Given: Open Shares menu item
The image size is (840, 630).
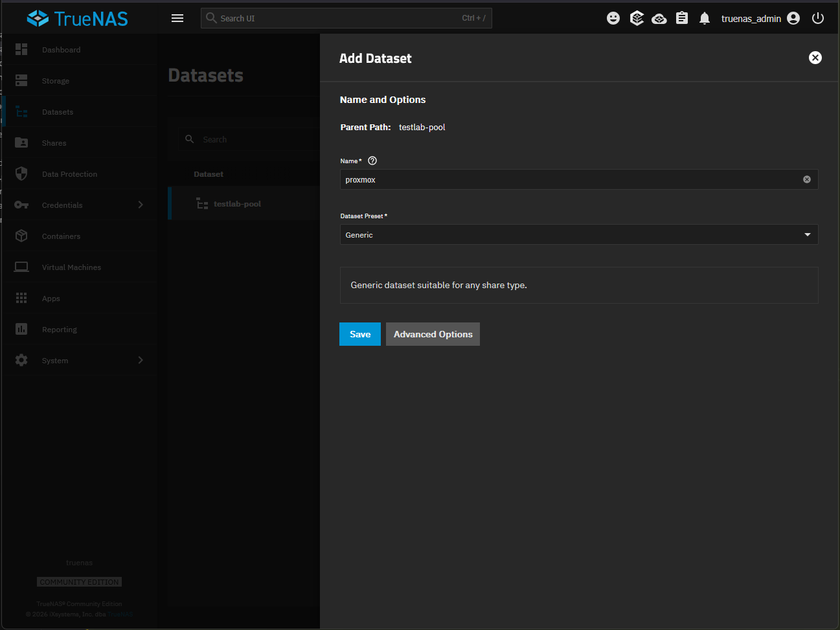Looking at the screenshot, I should click(79, 142).
